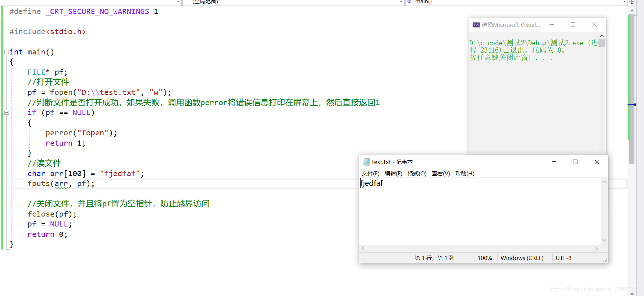
Task: Click the 'fputs(arr, pf);' line
Action: [61, 184]
